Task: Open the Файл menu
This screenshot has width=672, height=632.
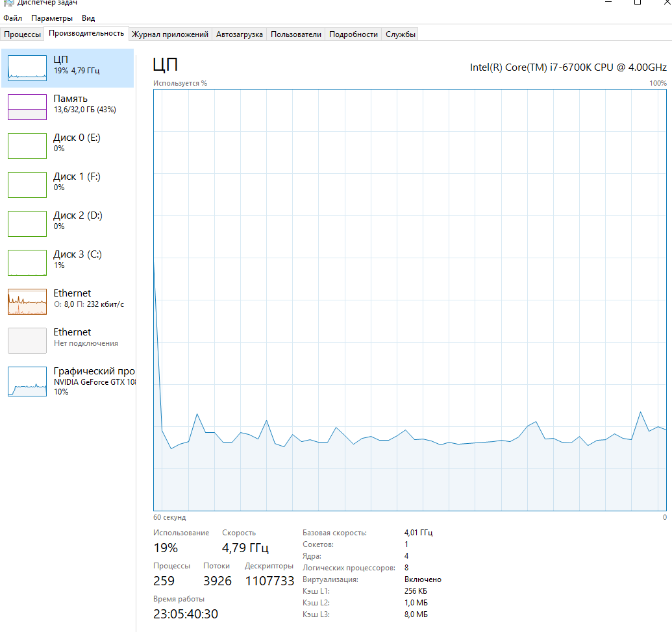Action: [12, 18]
